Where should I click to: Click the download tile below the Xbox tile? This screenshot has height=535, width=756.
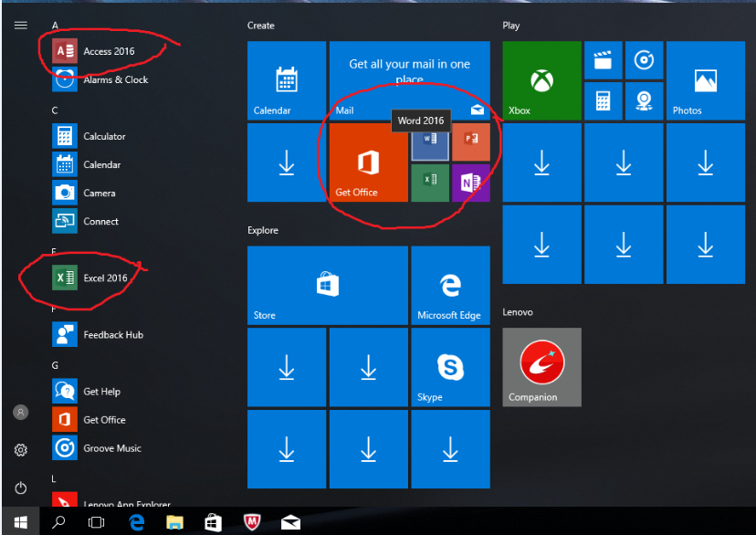point(542,163)
